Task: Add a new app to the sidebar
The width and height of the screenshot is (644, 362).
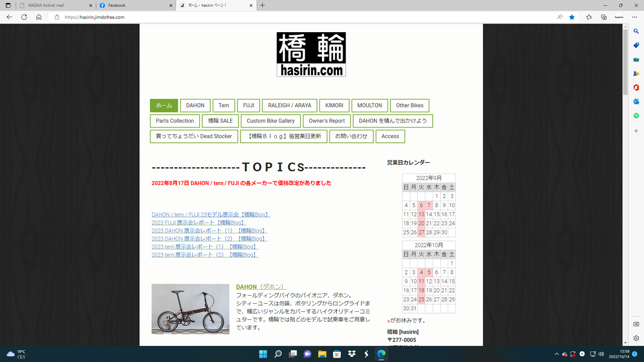Action: click(636, 131)
